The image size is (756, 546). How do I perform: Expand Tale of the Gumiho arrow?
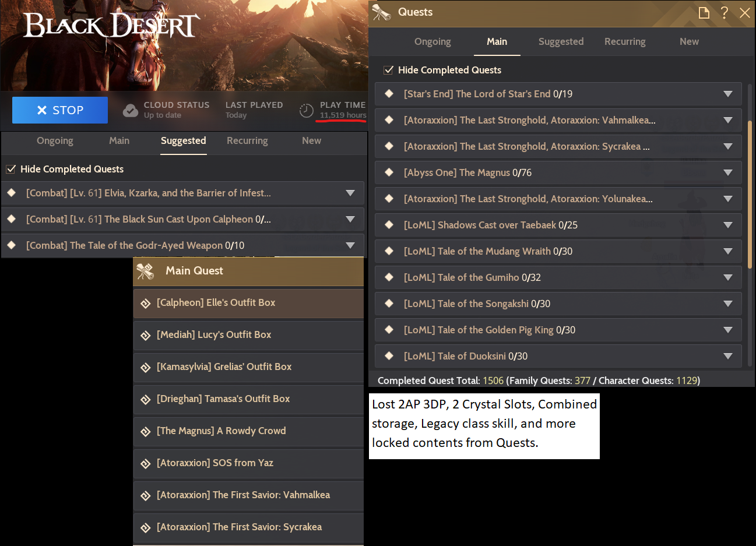click(728, 277)
